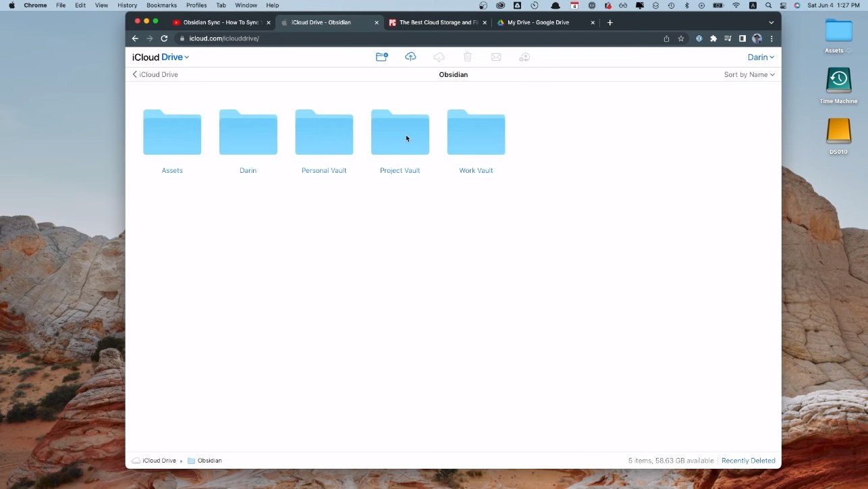Click the Download cloud icon
Screen dimensions: 868x489
pos(439,57)
